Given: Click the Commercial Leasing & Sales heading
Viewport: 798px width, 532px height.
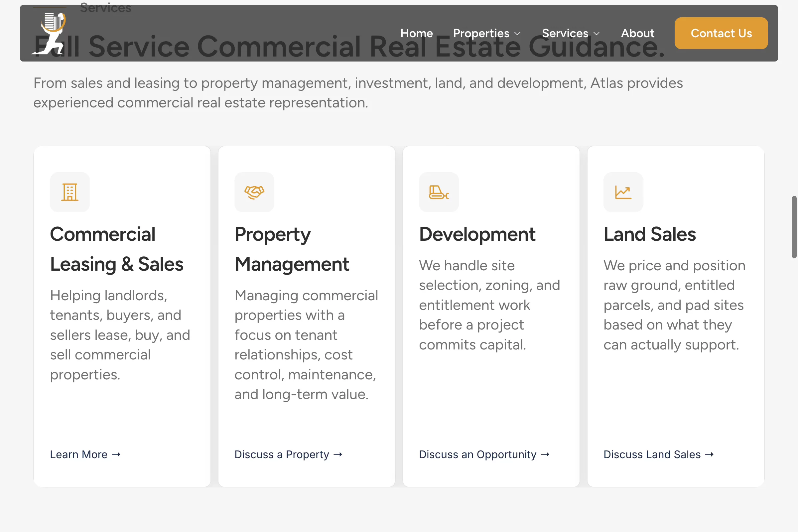Looking at the screenshot, I should point(117,249).
